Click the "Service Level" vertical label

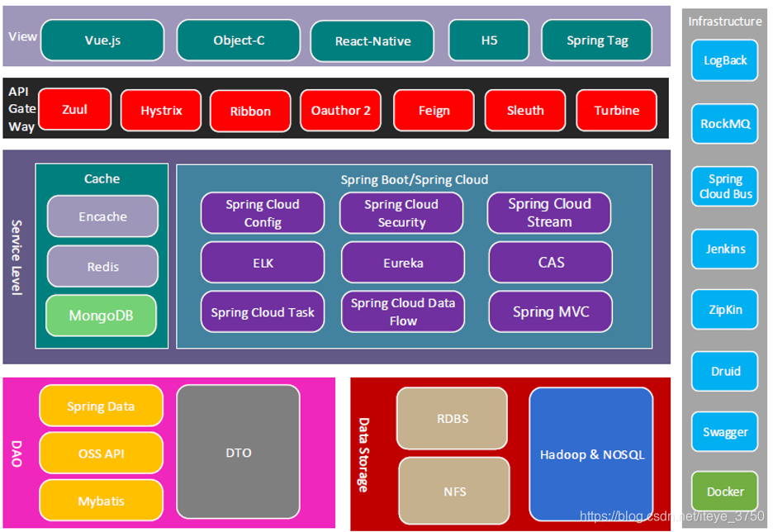point(17,258)
